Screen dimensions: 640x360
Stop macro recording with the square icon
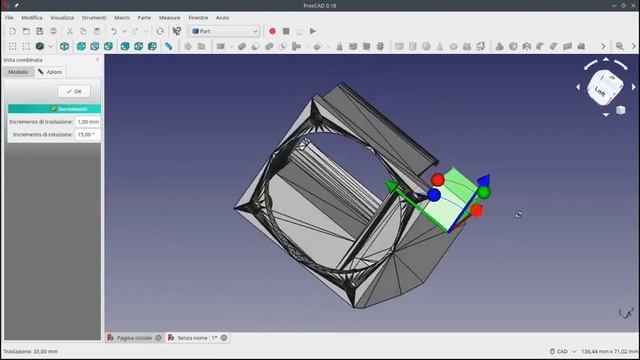[286, 31]
